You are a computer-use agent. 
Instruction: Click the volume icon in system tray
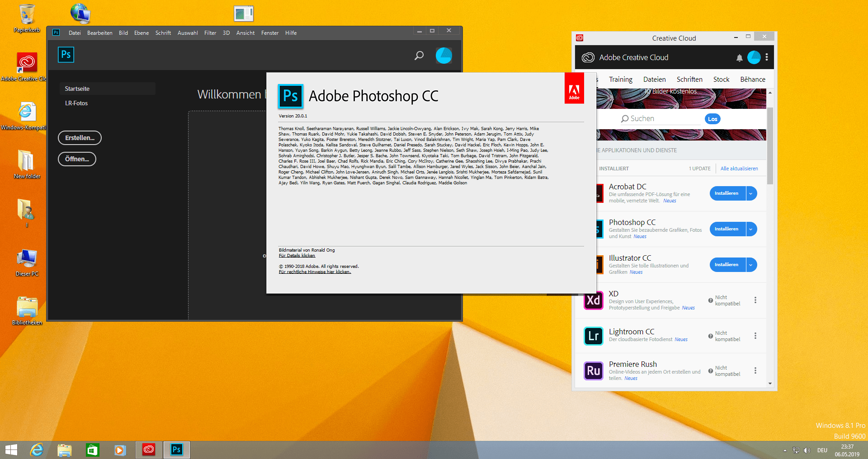click(807, 450)
